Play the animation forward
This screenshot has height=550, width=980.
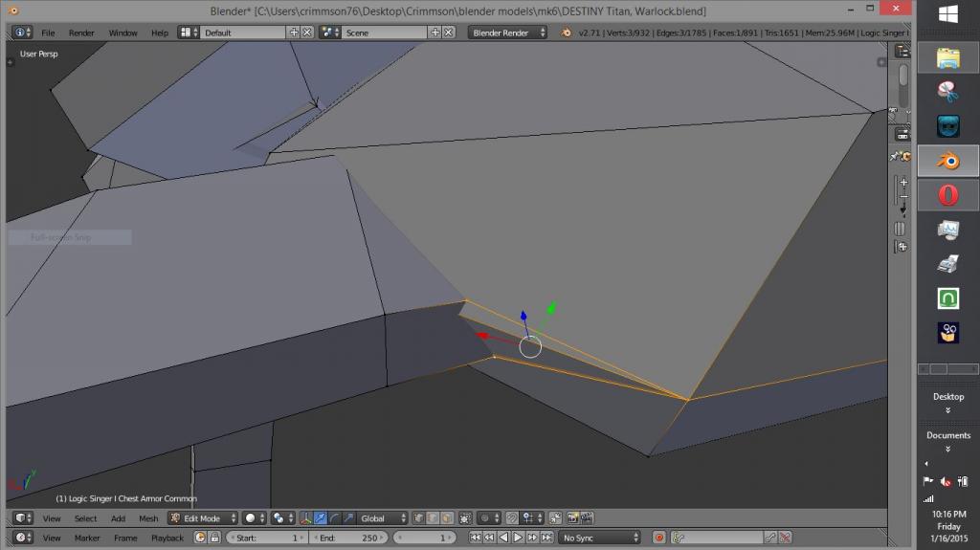point(518,538)
